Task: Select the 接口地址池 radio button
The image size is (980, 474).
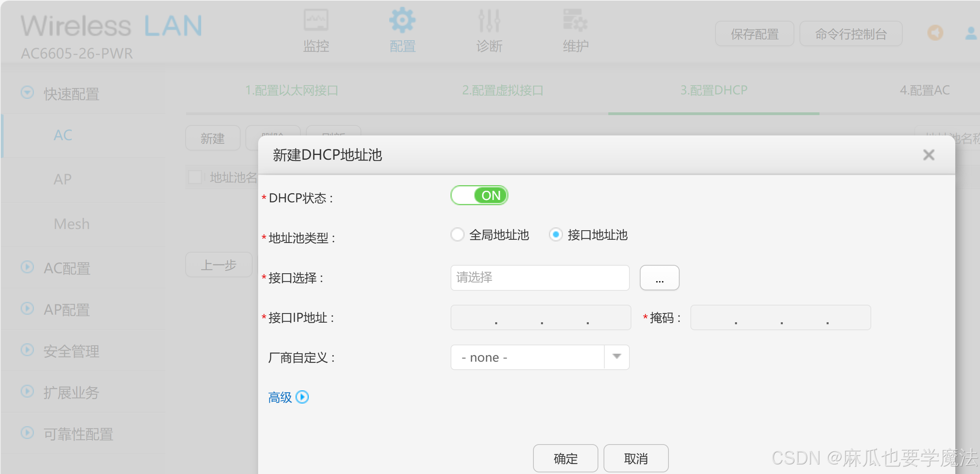Action: (x=556, y=235)
